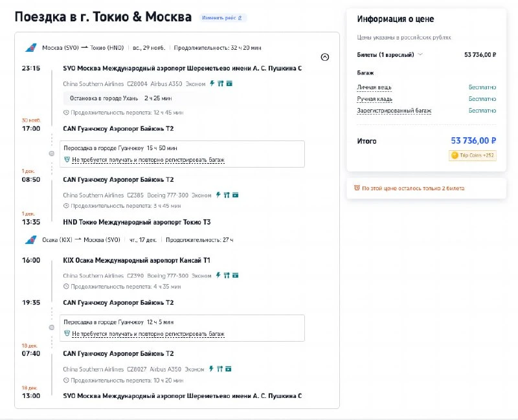Click the Продолжительность: 32 ч 20 мин text
This screenshot has width=518, height=420.
coord(218,48)
